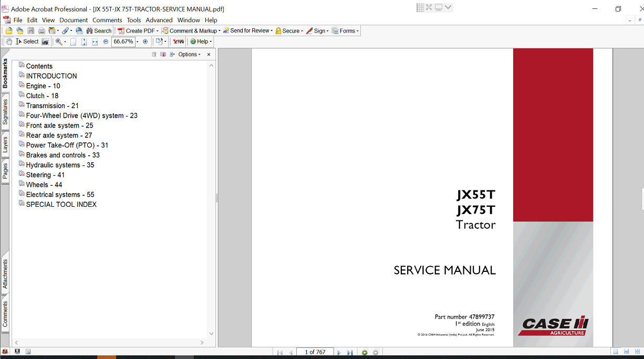
Task: Click the Search button in toolbar
Action: click(99, 31)
